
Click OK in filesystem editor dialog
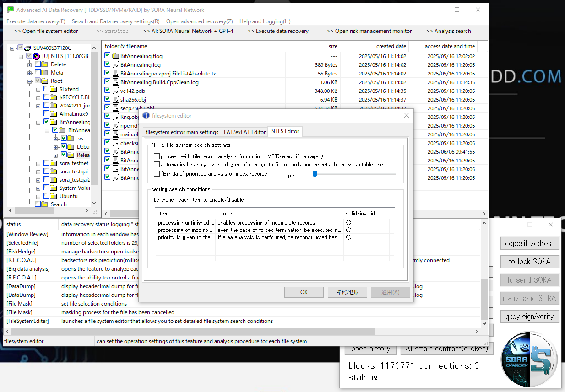(304, 292)
